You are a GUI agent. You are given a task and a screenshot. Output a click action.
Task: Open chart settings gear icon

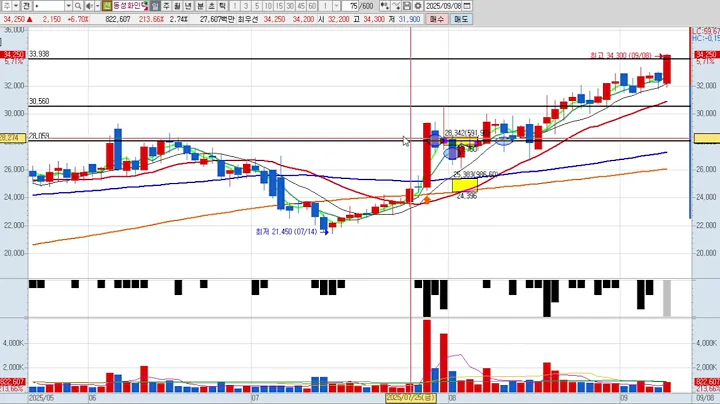click(x=418, y=6)
